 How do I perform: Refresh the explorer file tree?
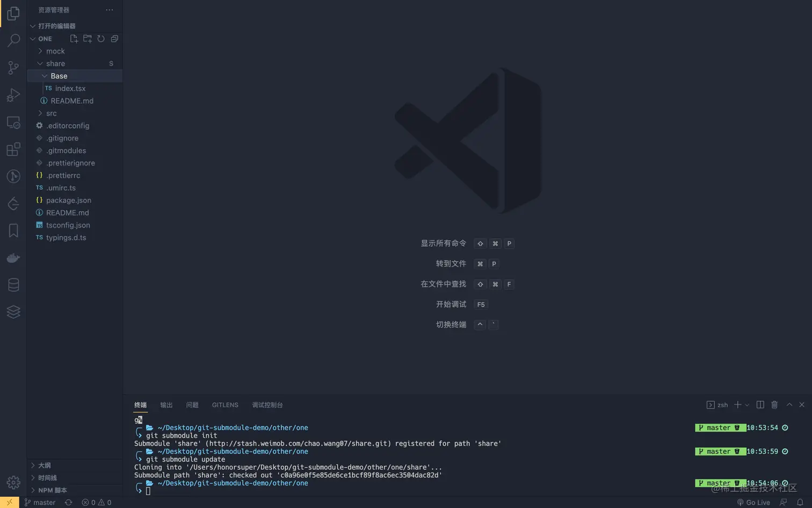pos(101,39)
